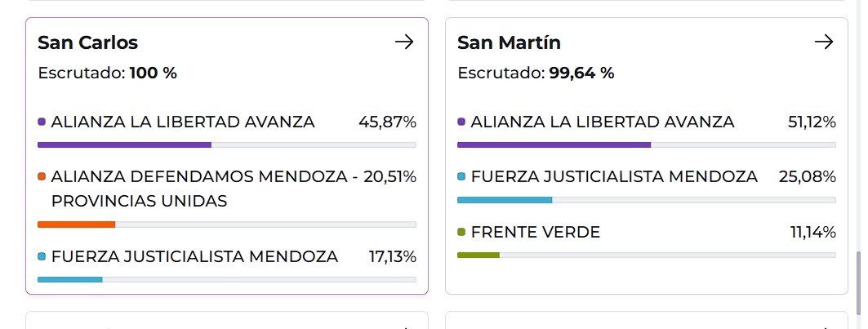Click San Martín Libertad Avanza purple bar
This screenshot has height=329, width=868.
554,144
